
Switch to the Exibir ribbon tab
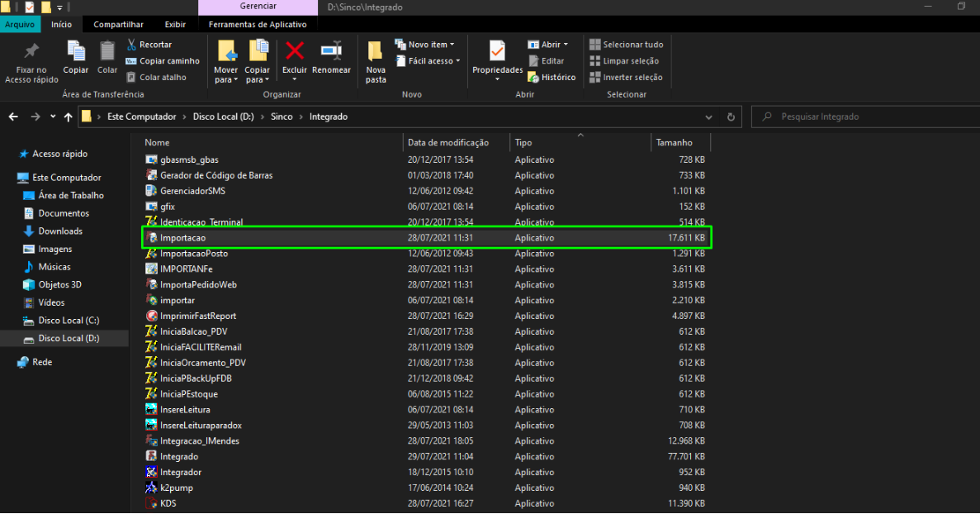pos(175,25)
